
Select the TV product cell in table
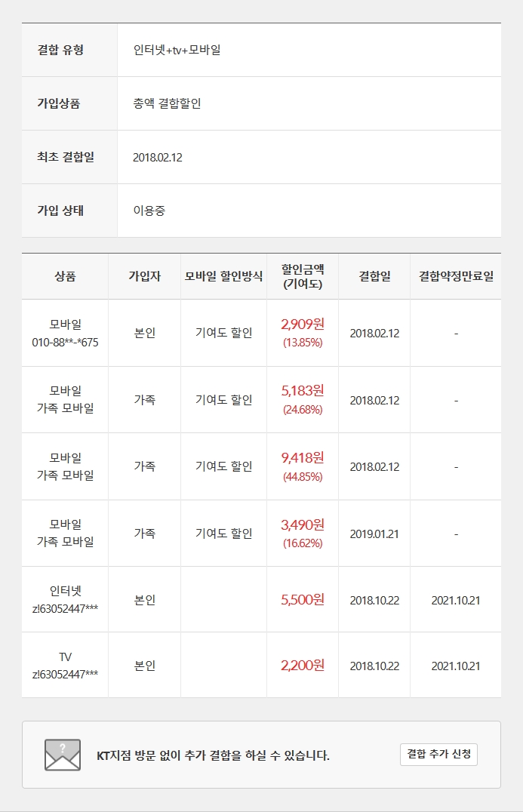coord(65,666)
